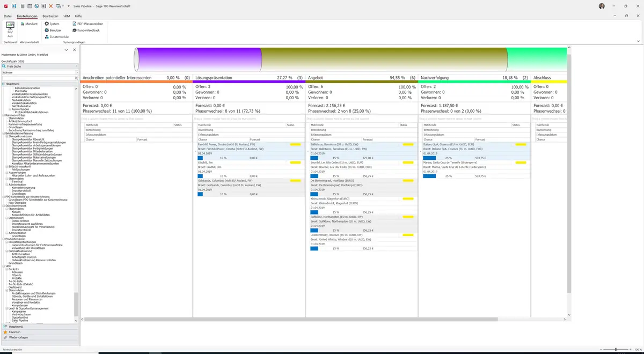Screen dimensions: 644x354
Task: Open the Wiedervorlagen panel
Action: coord(39,337)
